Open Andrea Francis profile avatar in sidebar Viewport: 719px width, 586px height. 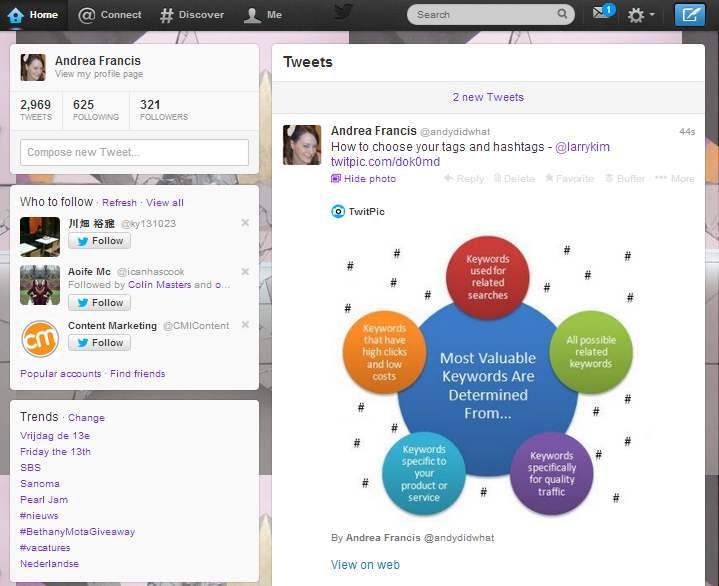click(x=33, y=67)
